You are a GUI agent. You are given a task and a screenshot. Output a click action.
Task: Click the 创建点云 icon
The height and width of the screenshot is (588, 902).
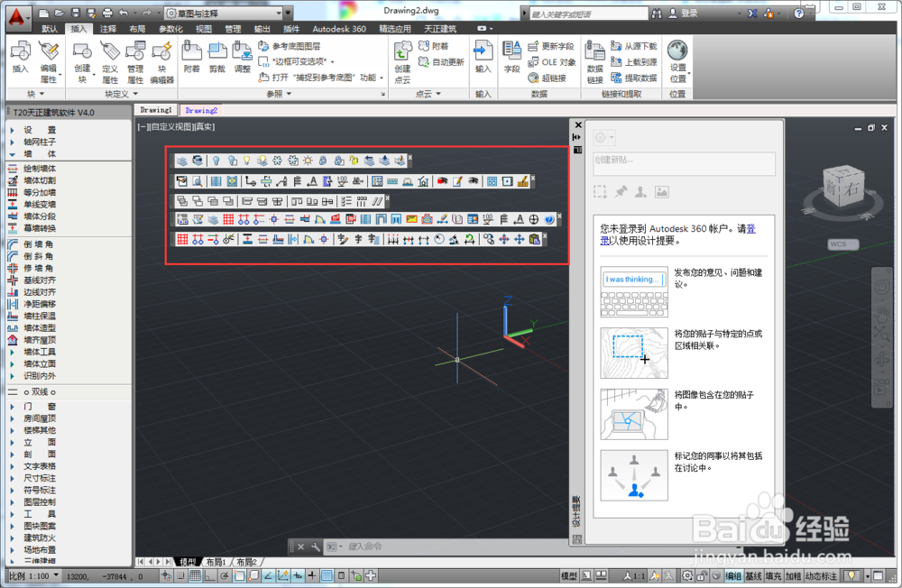click(x=402, y=56)
